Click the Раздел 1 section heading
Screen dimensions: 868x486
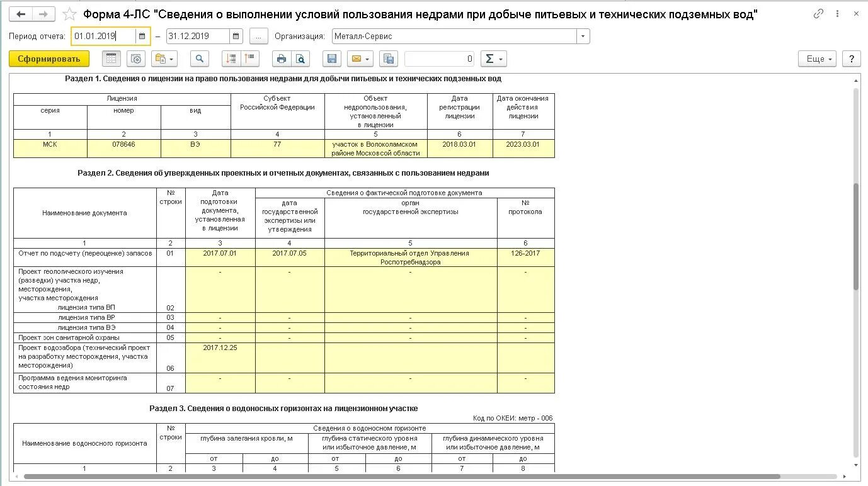[283, 79]
